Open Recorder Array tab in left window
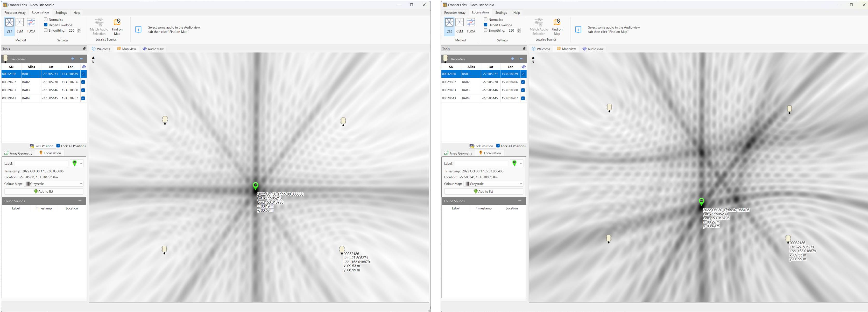Image resolution: width=868 pixels, height=312 pixels. coord(15,12)
